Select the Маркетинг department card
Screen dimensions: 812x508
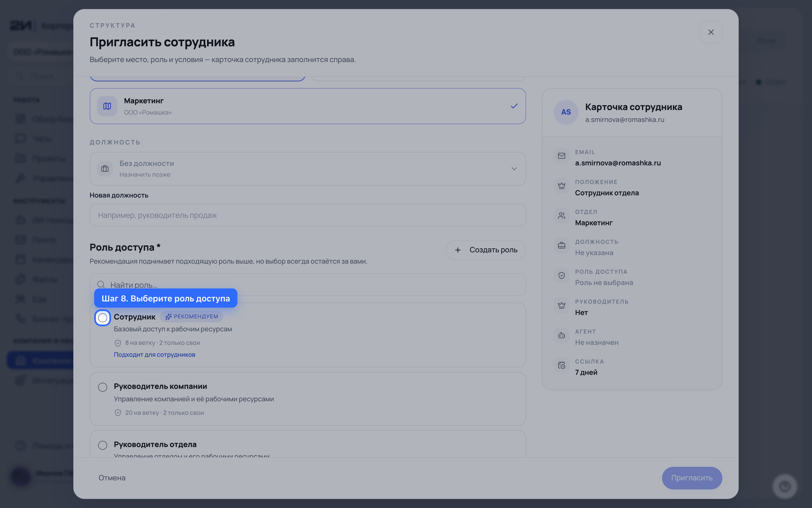click(x=307, y=106)
